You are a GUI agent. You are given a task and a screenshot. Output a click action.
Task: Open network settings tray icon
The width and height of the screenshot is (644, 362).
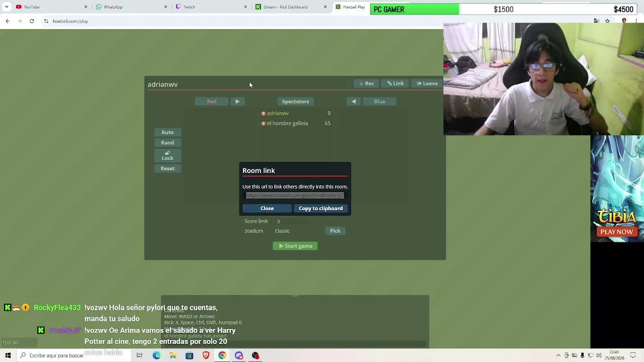[x=591, y=355]
